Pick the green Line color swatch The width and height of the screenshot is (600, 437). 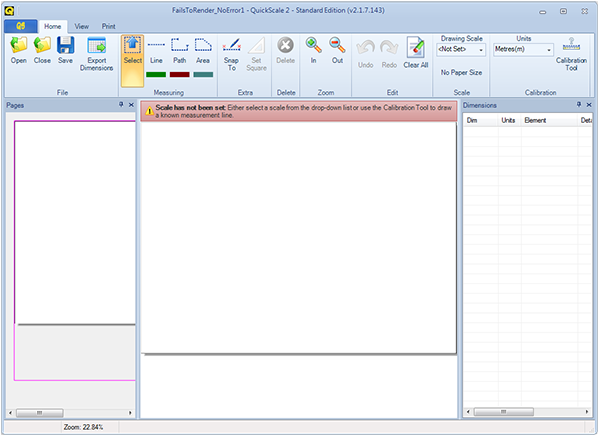click(156, 75)
